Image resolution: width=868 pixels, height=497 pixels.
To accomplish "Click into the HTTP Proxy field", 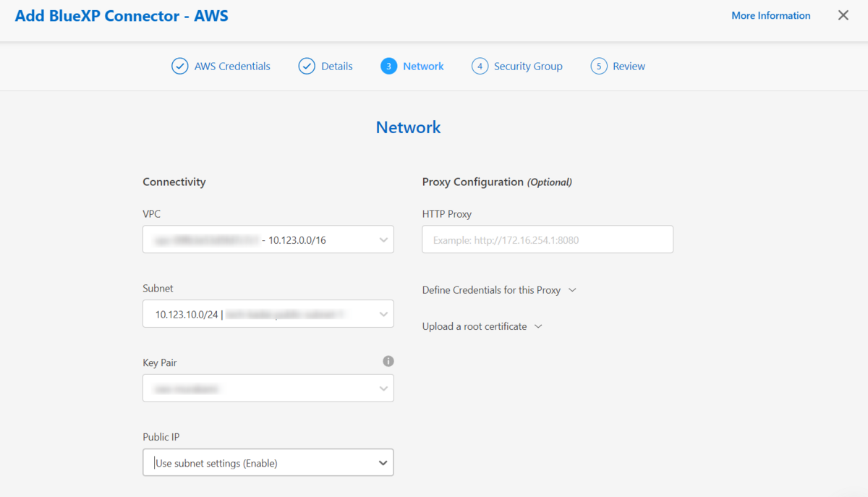I will tap(548, 239).
